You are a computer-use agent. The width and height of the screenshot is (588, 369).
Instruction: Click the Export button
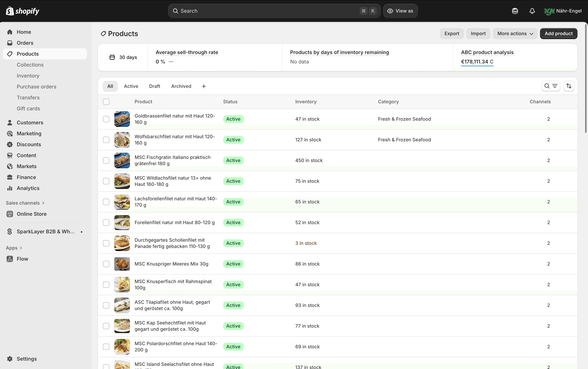[x=452, y=33]
